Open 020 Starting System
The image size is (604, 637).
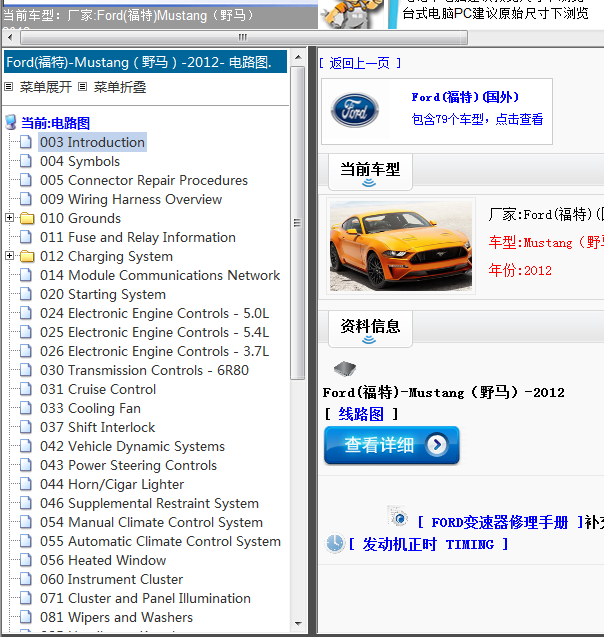(103, 294)
